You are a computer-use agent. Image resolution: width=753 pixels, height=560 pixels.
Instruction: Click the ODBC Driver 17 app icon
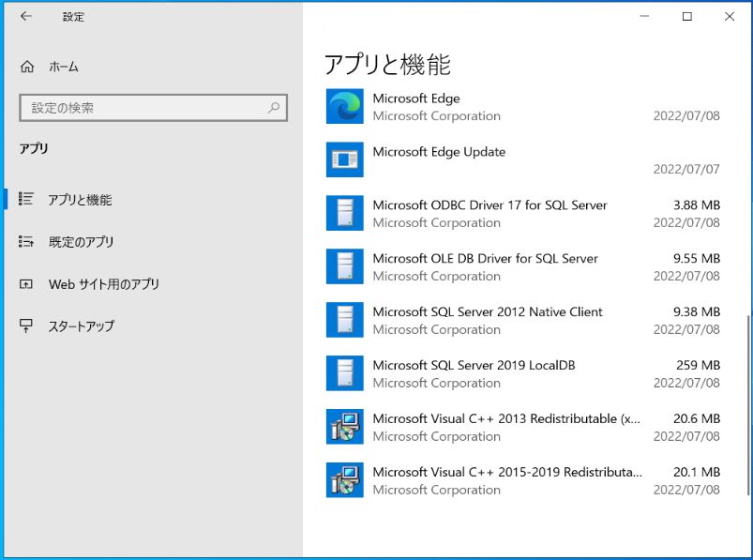click(x=345, y=213)
